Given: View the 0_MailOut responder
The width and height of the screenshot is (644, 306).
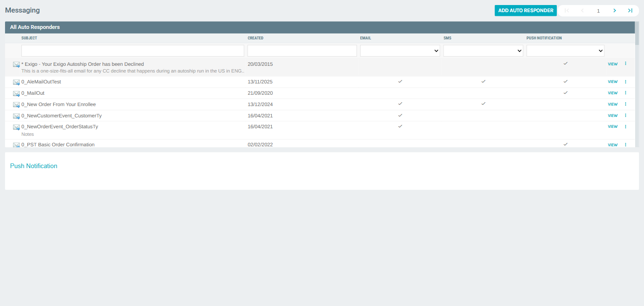Looking at the screenshot, I should pyautogui.click(x=613, y=93).
